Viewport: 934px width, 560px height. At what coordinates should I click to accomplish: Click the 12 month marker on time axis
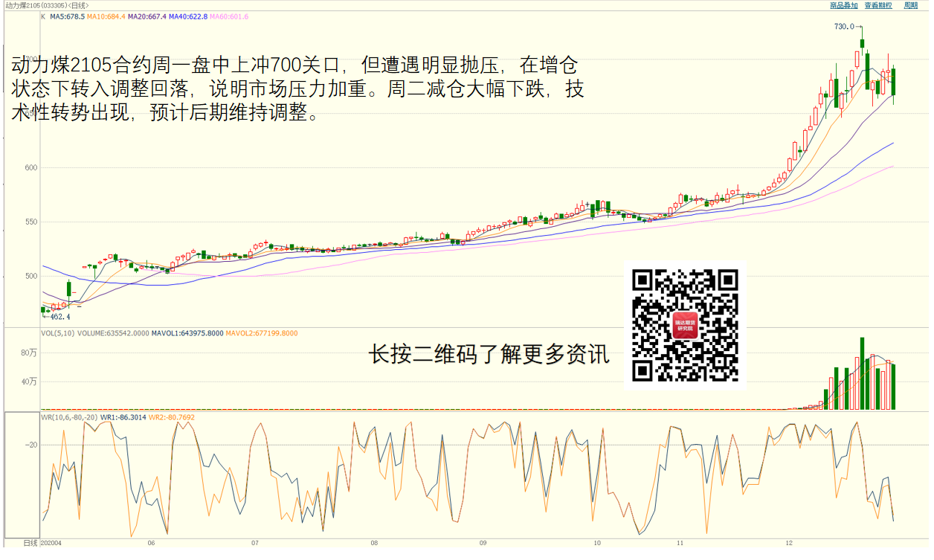[789, 544]
